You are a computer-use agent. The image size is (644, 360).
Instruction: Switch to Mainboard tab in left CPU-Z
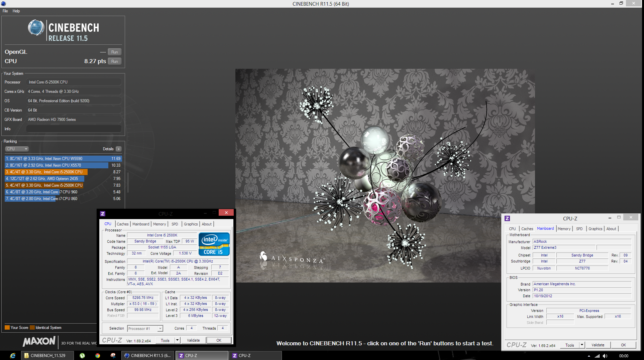click(141, 224)
